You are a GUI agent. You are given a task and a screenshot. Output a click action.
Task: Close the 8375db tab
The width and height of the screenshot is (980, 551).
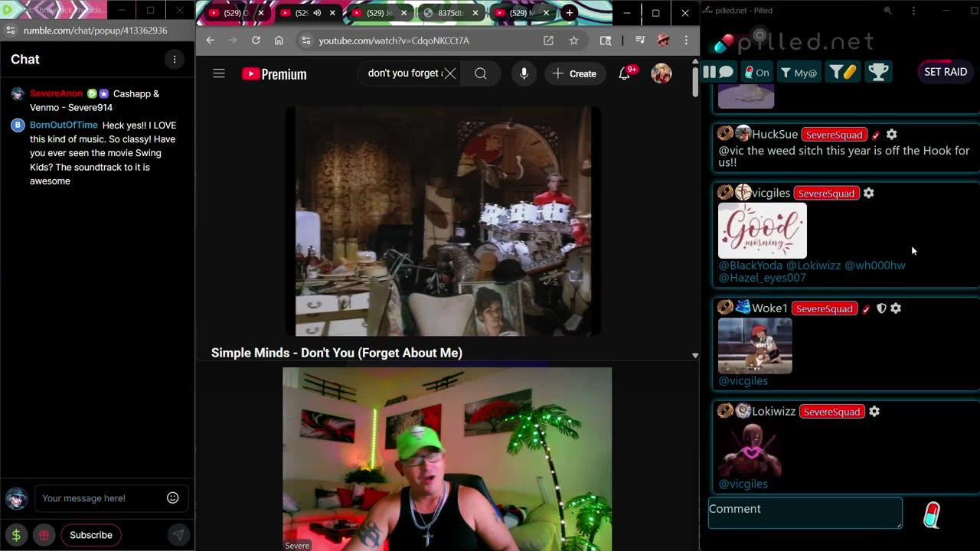tap(475, 13)
